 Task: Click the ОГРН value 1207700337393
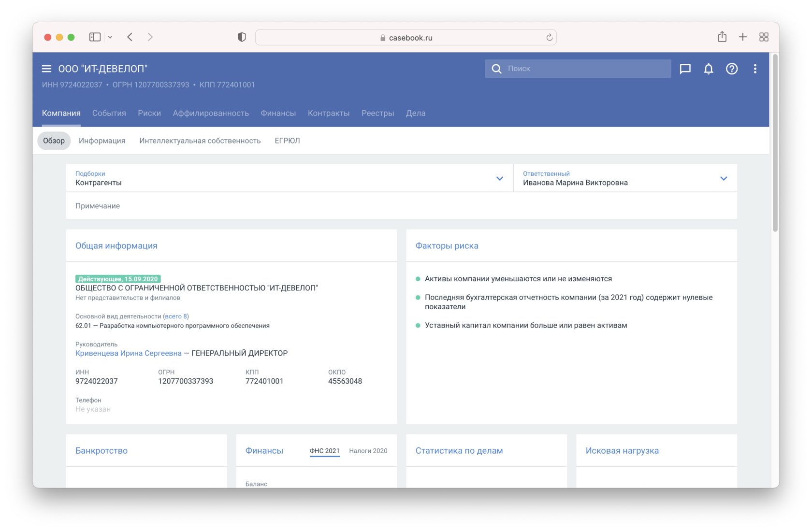click(186, 381)
